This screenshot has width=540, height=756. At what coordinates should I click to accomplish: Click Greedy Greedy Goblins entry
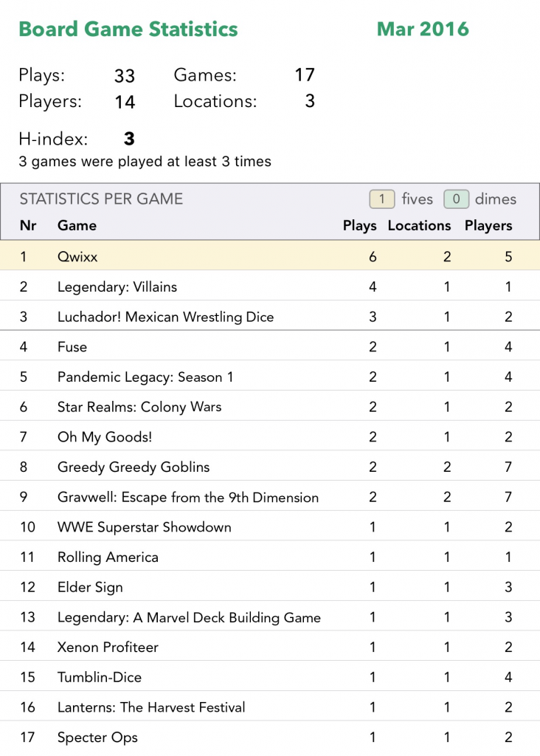134,467
